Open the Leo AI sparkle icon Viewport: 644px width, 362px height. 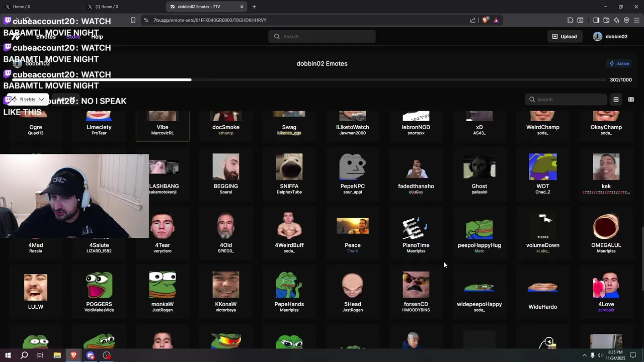point(616,20)
